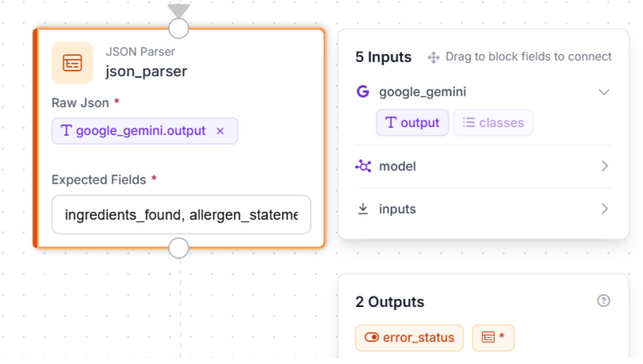The width and height of the screenshot is (643, 364).
Task: Select the classes chip under google_gemini
Action: (x=493, y=123)
